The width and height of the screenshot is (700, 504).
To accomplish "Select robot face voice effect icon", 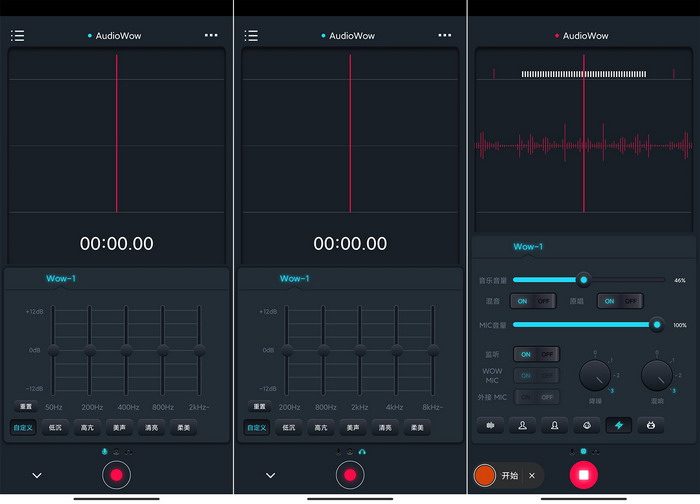I will [651, 425].
